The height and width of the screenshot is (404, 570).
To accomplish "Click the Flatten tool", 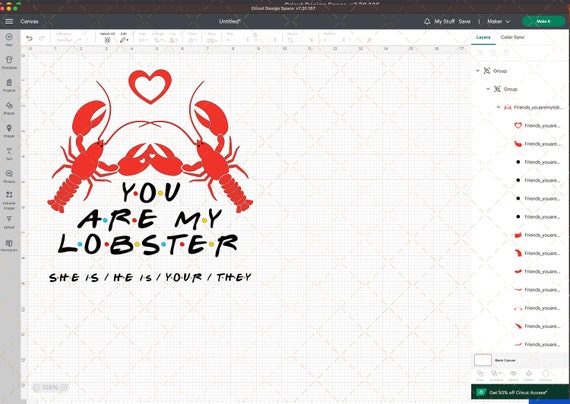I will [x=529, y=375].
